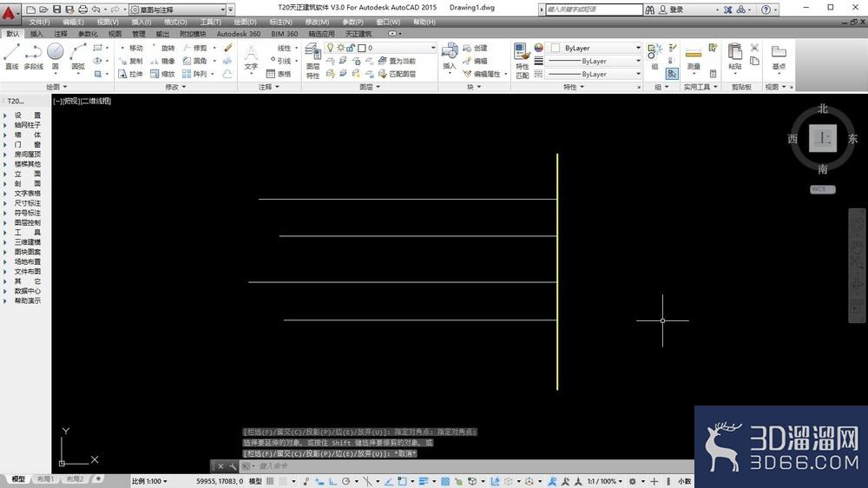Choose the Circle (圆) tool
Viewport: 868px width, 488px height.
55,56
